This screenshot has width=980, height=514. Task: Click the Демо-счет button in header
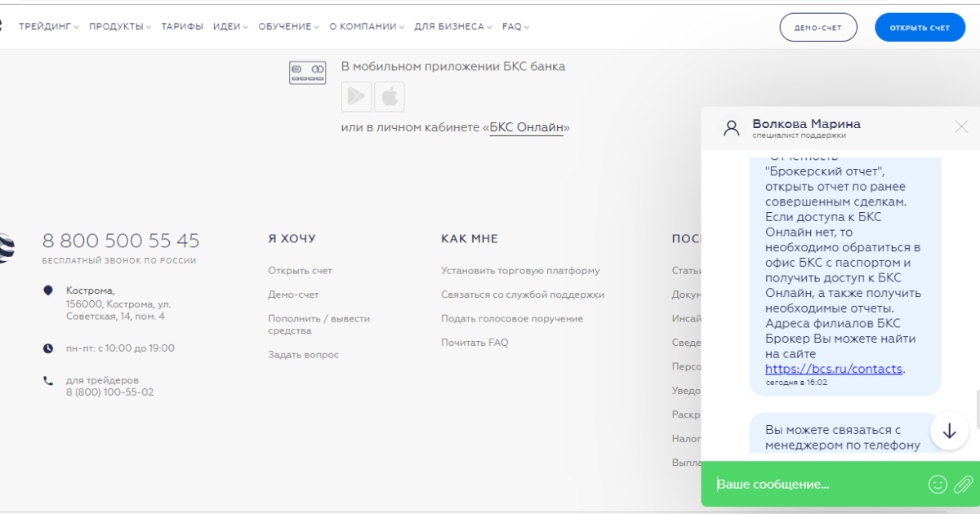pos(818,28)
